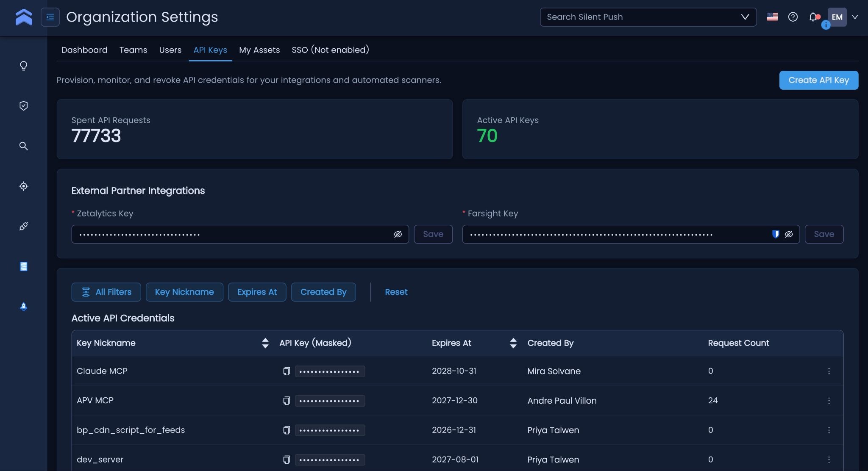The image size is (868, 471).
Task: Open the rocket sidebar icon
Action: point(24,306)
